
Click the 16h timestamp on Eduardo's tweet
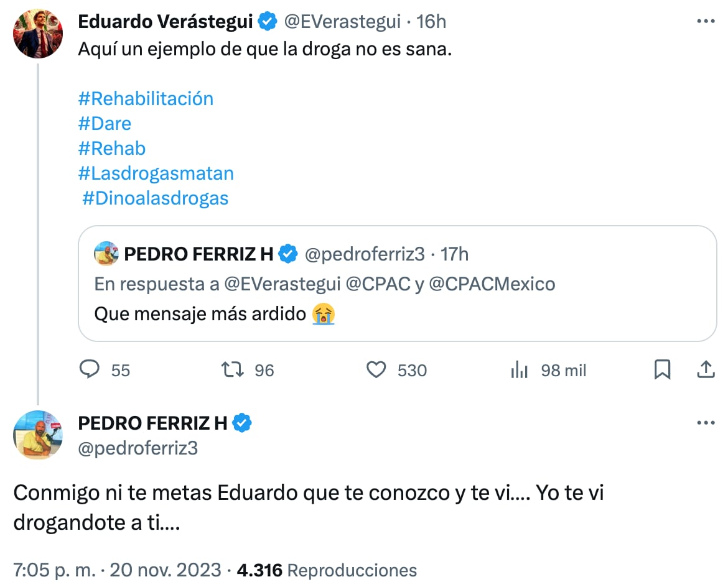[x=431, y=22]
